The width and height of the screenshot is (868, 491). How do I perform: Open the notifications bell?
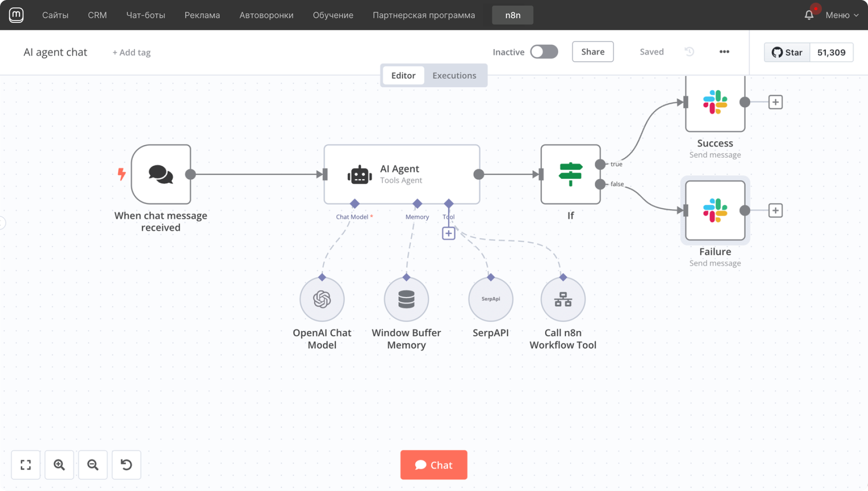coord(809,15)
